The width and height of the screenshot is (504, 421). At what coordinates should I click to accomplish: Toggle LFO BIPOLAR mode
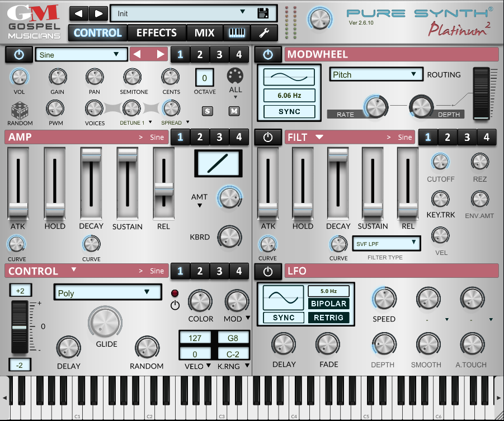coord(328,304)
